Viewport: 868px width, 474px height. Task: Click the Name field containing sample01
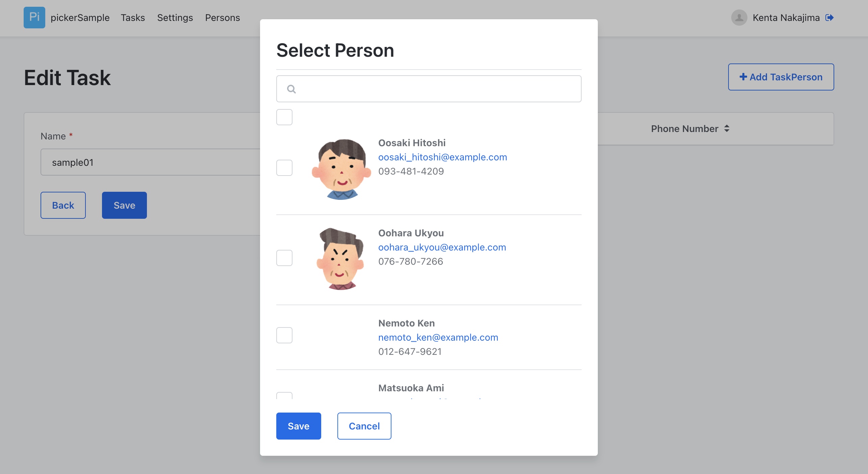pos(150,162)
